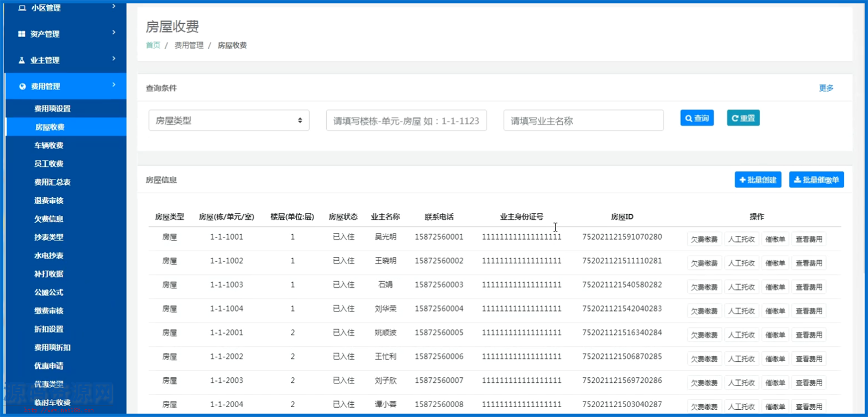The height and width of the screenshot is (417, 868).
Task: Click the 费用管理 globe icon in sidebar
Action: click(22, 86)
